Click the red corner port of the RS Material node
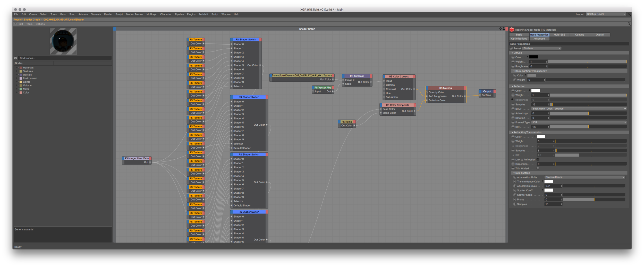 click(465, 88)
